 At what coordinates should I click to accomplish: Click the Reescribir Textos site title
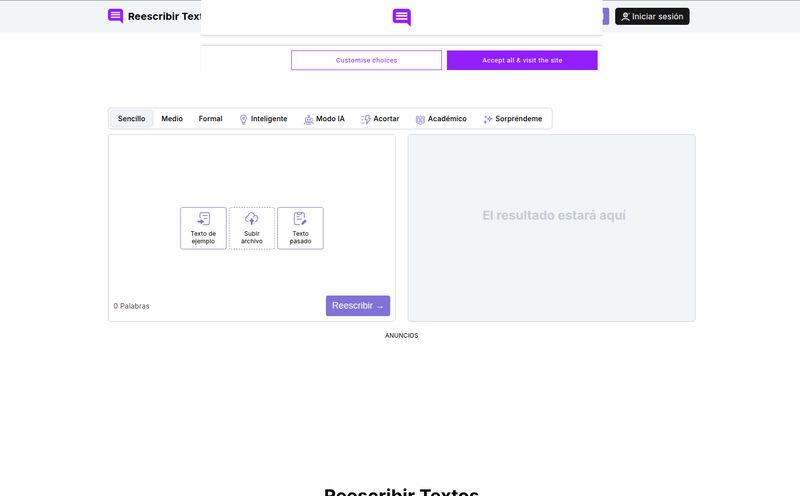pyautogui.click(x=164, y=16)
